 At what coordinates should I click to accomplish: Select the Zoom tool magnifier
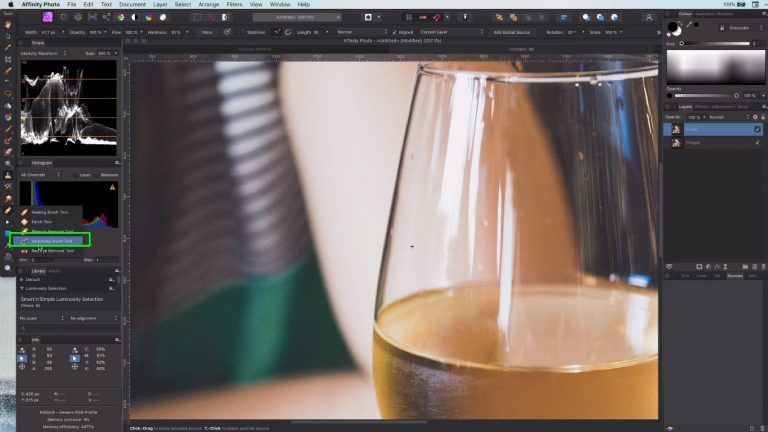[x=8, y=268]
